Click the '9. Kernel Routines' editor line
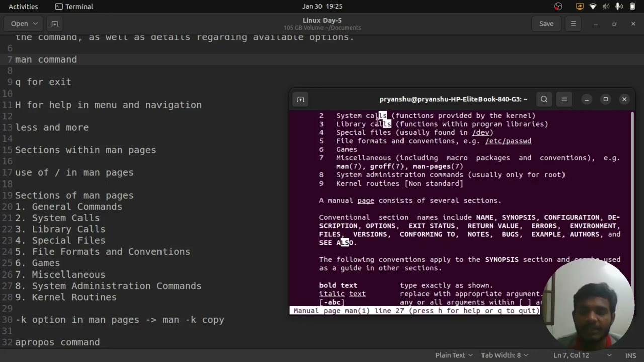This screenshot has width=644, height=362. pos(66,297)
